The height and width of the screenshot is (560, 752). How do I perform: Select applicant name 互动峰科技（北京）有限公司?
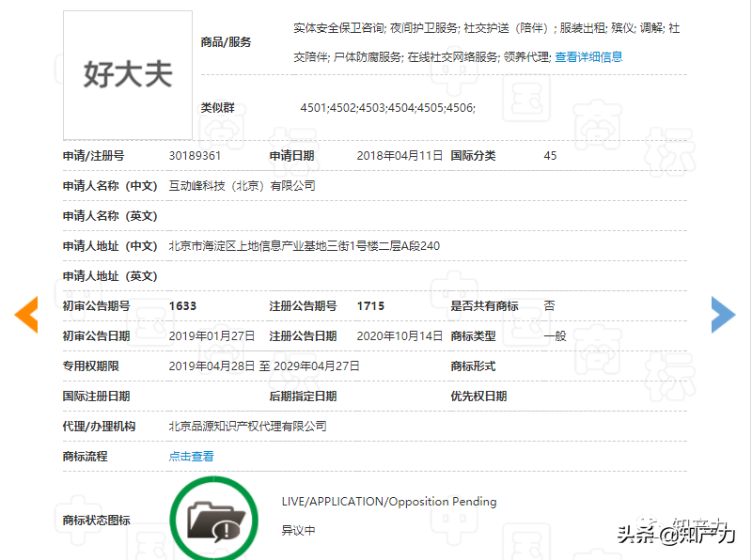tap(243, 186)
